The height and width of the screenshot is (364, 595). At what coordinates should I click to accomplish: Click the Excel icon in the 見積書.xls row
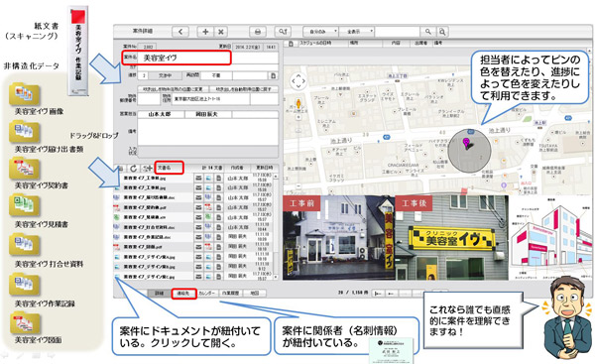click(x=208, y=217)
